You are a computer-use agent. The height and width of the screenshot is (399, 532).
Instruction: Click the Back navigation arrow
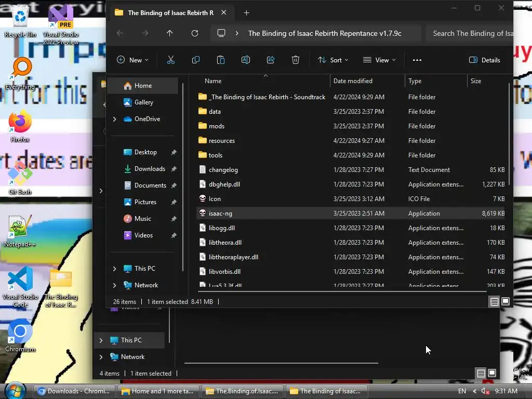120,33
